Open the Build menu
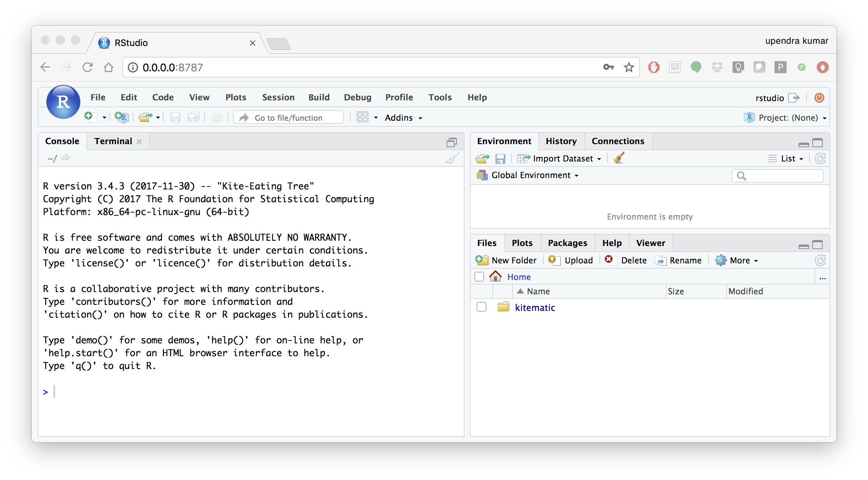Image resolution: width=868 pixels, height=480 pixels. click(x=319, y=97)
